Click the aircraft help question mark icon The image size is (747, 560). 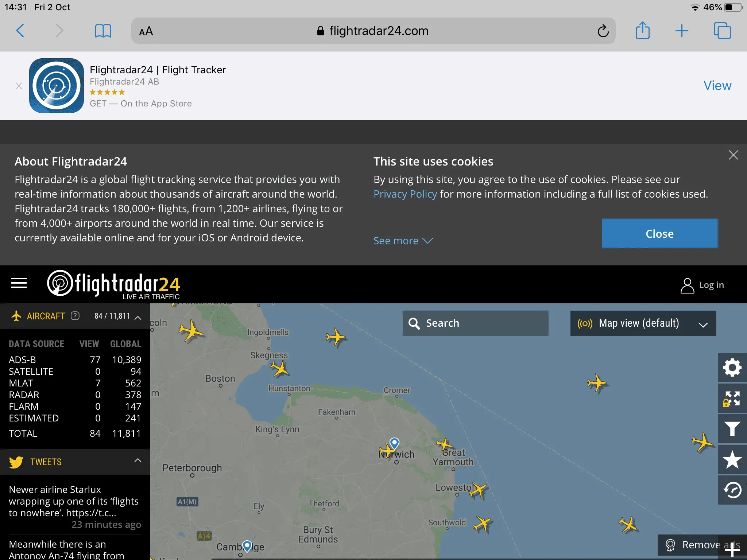[75, 316]
